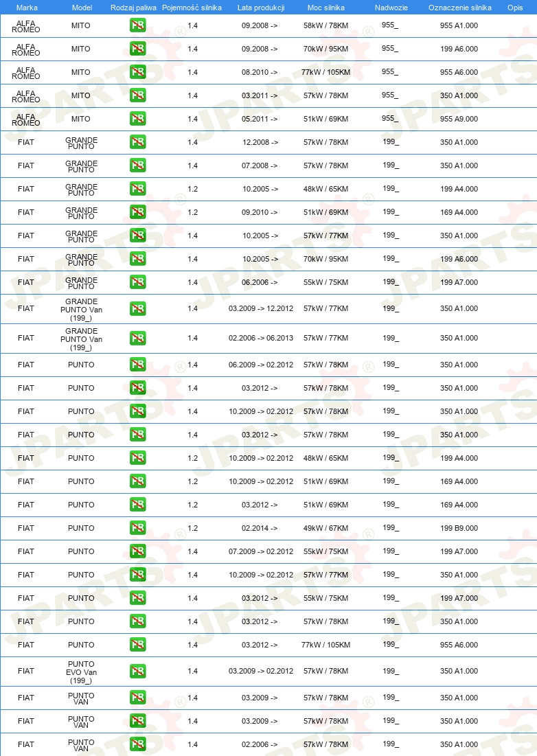The image size is (537, 756).
Task: Click production range 07.2009 -> 02.2012
Action: coord(261,551)
